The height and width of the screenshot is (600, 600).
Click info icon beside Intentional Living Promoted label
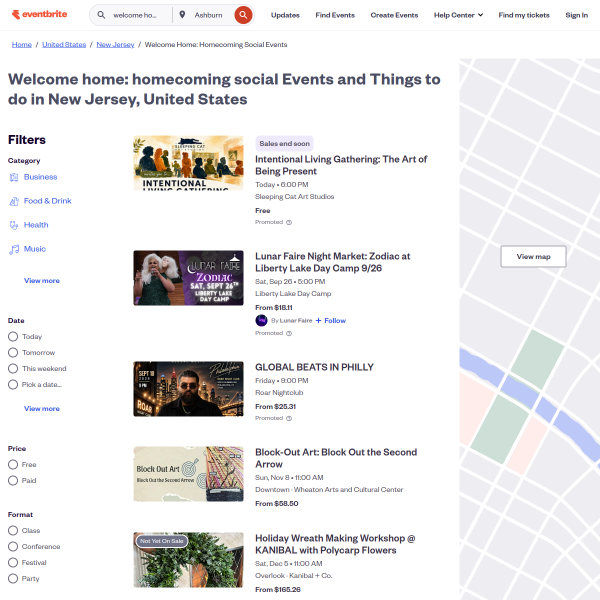[289, 222]
